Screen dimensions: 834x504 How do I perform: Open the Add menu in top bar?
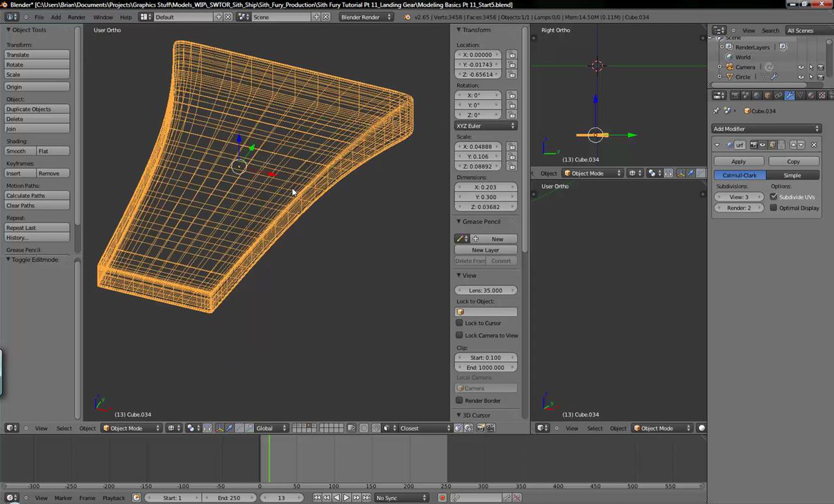tap(56, 17)
